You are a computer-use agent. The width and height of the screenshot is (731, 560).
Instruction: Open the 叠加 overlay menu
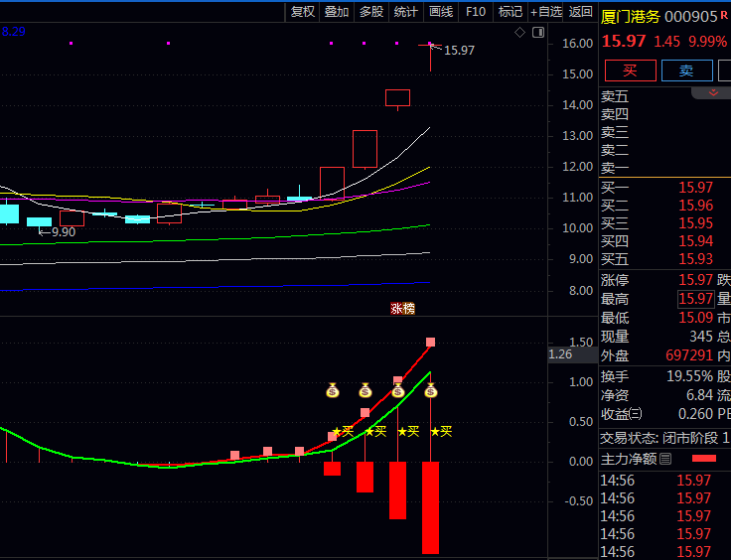[x=337, y=12]
